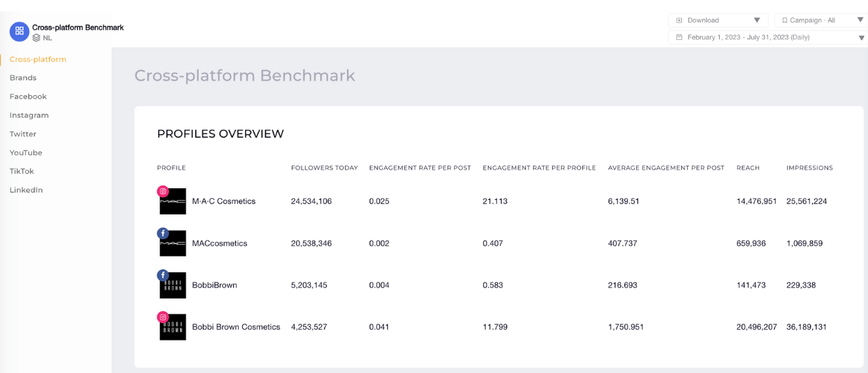Open YouTube section in sidebar

pos(26,152)
